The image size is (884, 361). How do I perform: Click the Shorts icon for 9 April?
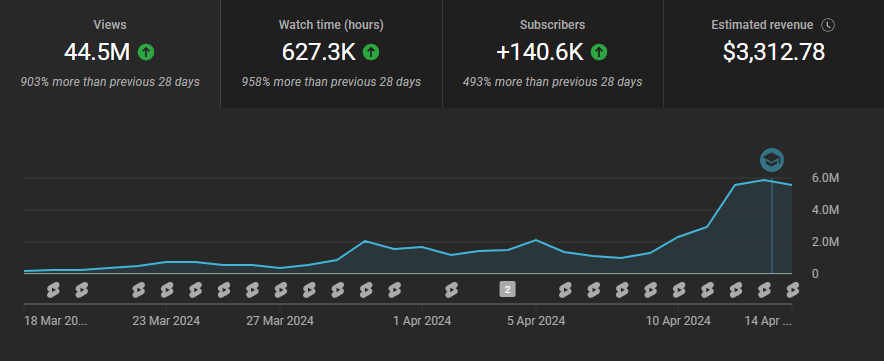click(651, 290)
